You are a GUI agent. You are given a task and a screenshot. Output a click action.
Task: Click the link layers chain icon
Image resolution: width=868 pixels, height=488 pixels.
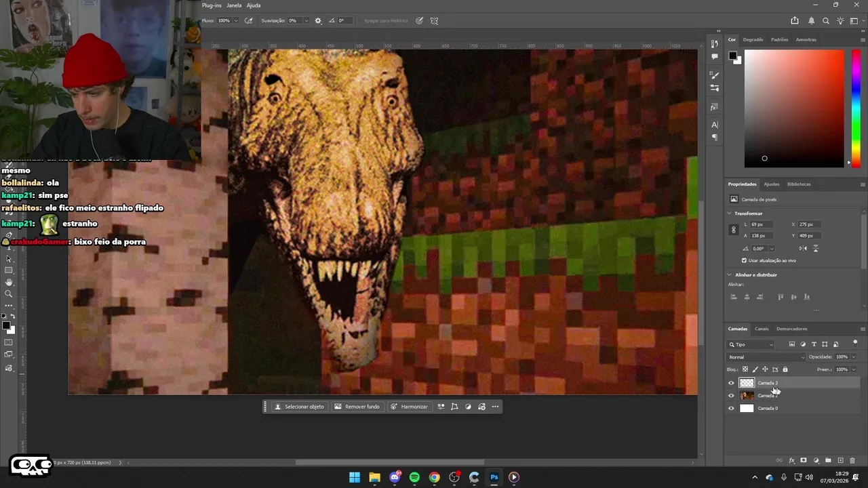779,460
